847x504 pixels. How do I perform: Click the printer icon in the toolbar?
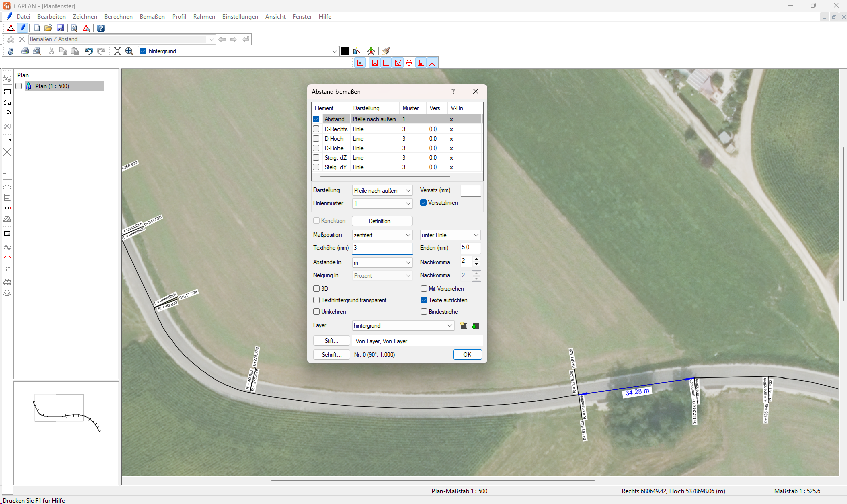25,51
